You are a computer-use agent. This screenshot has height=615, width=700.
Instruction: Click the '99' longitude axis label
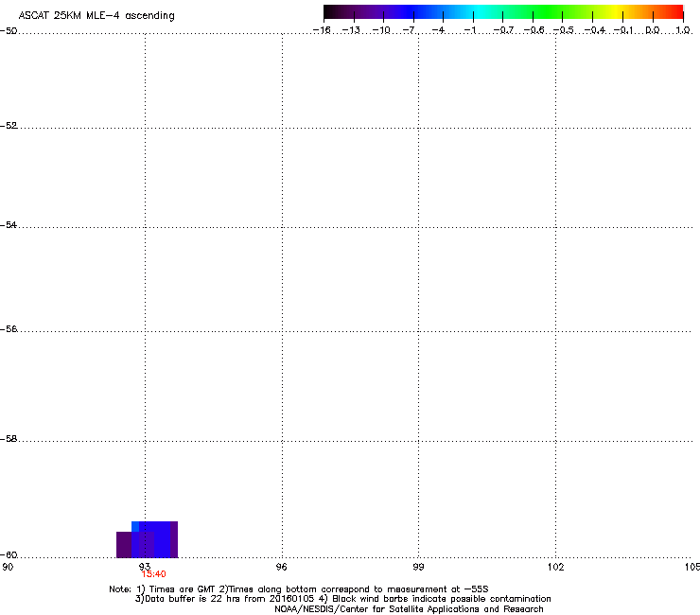(418, 567)
